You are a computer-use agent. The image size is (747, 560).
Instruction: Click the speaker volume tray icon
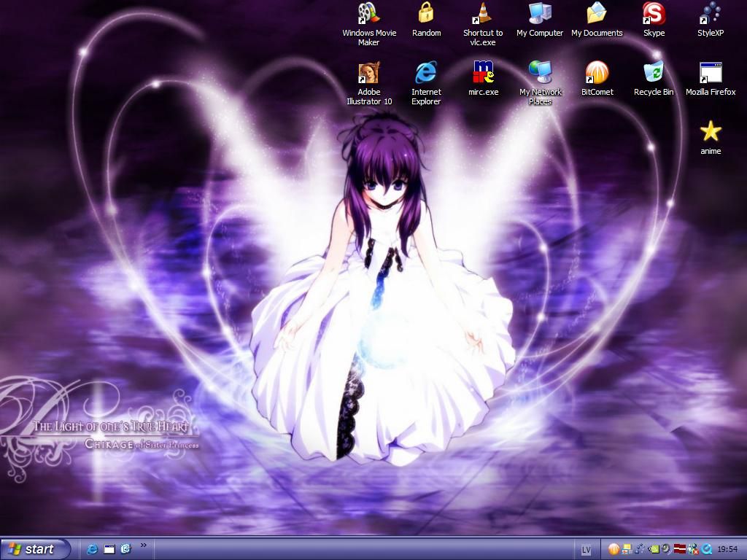pos(666,550)
